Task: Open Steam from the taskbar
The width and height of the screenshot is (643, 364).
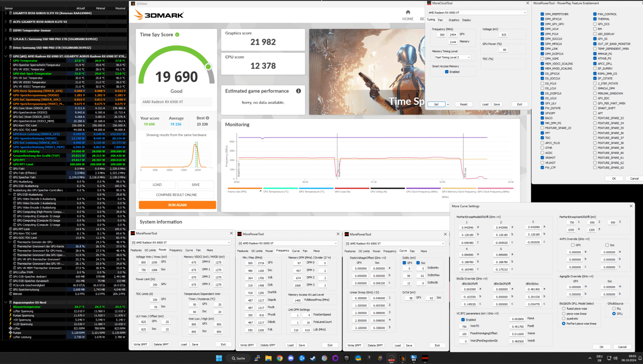Action: coord(313,358)
